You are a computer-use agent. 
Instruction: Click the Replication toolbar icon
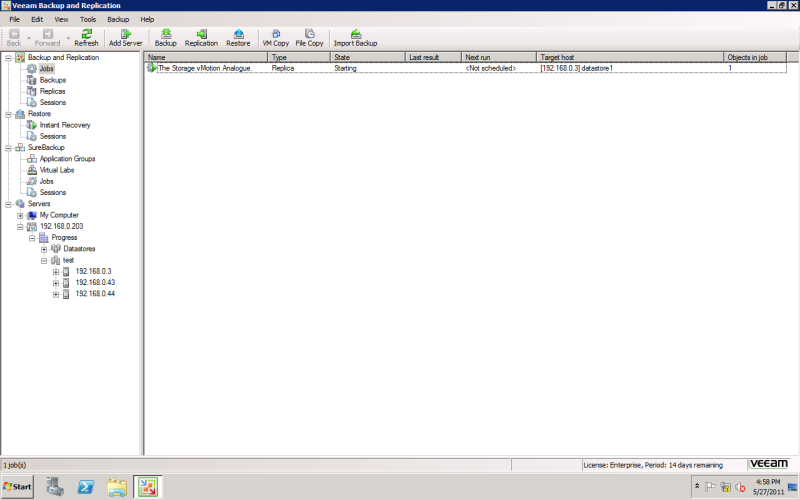201,34
